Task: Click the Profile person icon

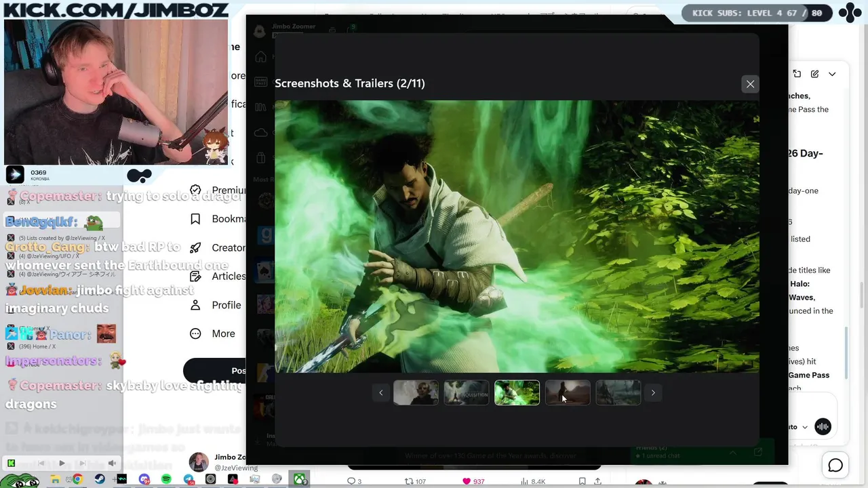Action: coord(195,305)
